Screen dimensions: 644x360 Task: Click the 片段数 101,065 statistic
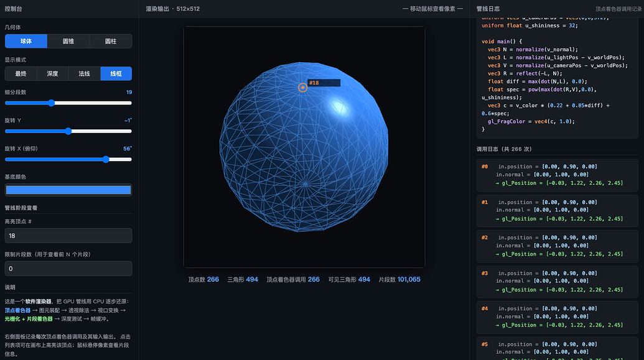[399, 280]
